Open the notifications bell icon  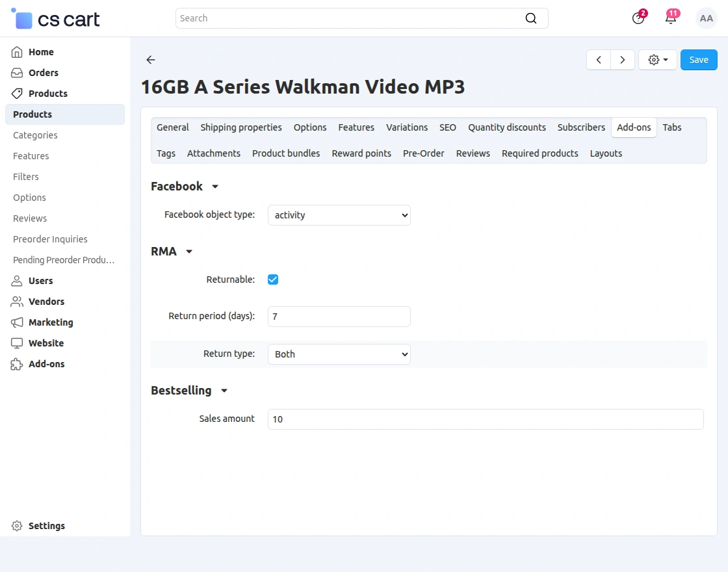pos(671,18)
